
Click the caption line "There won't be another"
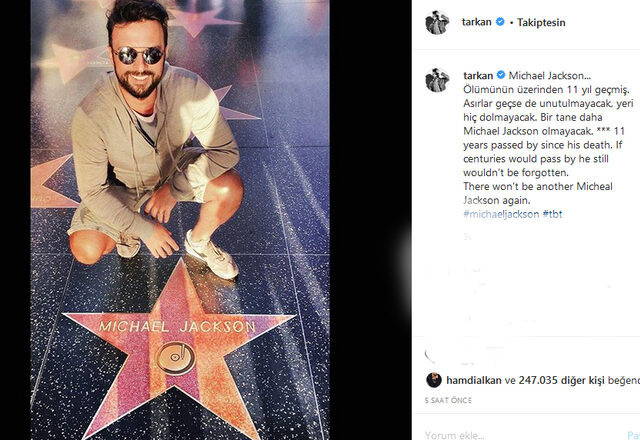coord(520,187)
